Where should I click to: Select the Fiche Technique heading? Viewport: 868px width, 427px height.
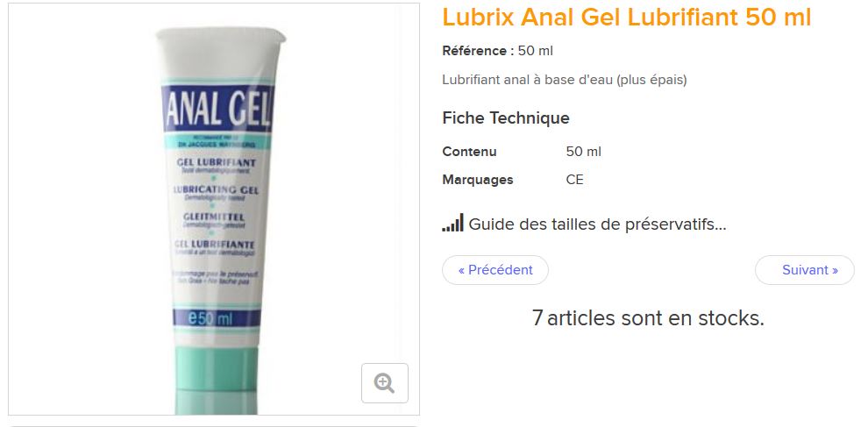(x=506, y=118)
